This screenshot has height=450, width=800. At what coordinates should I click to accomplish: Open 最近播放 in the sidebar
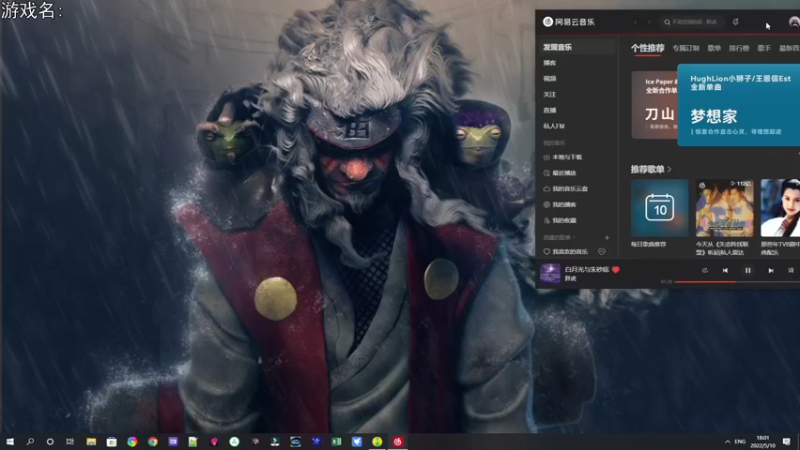coord(560,173)
